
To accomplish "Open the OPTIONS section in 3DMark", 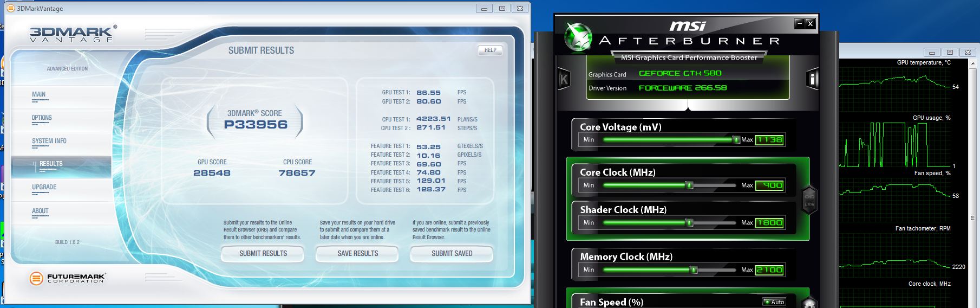I will (42, 118).
